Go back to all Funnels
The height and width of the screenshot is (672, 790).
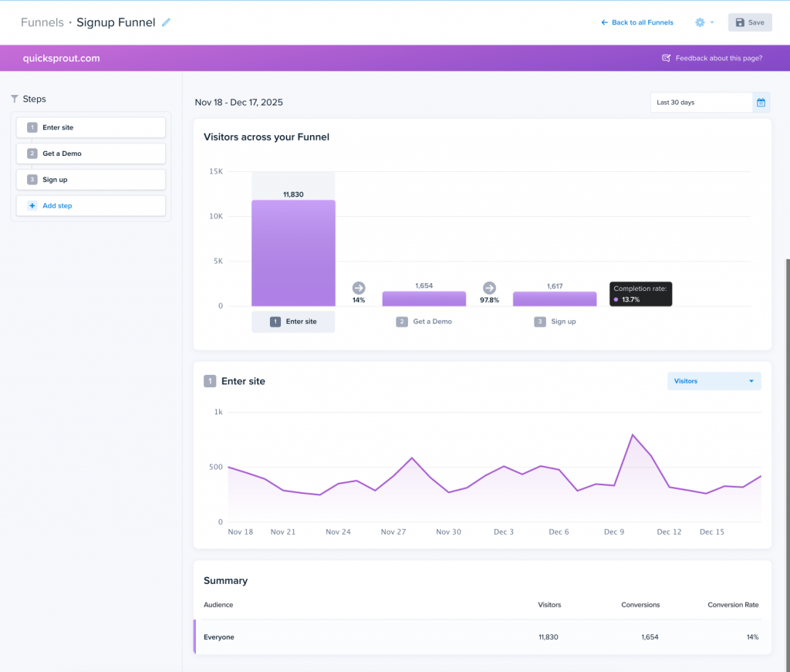(x=637, y=22)
